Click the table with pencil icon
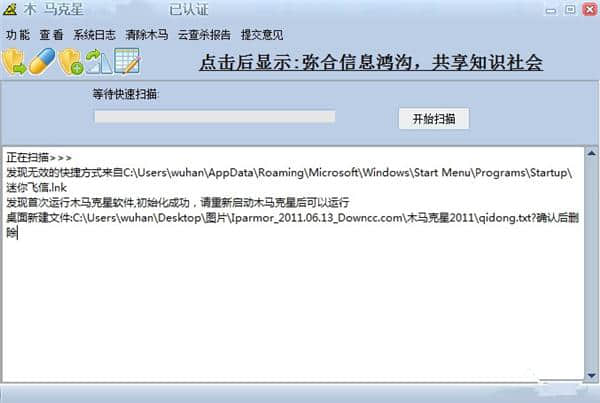The width and height of the screenshot is (600, 403). pos(127,61)
